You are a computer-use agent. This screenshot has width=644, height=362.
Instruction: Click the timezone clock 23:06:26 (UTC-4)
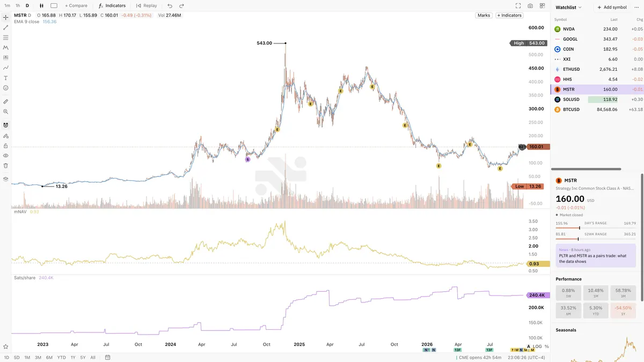click(x=528, y=357)
